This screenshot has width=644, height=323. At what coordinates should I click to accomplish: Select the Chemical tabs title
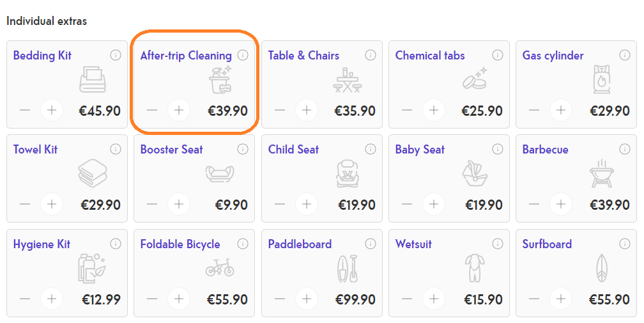[430, 56]
